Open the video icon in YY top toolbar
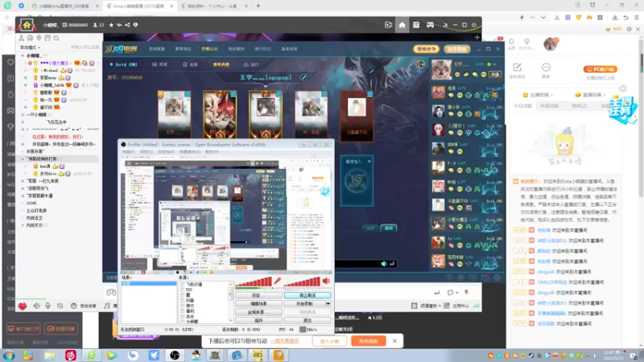644x362 pixels. (388, 25)
